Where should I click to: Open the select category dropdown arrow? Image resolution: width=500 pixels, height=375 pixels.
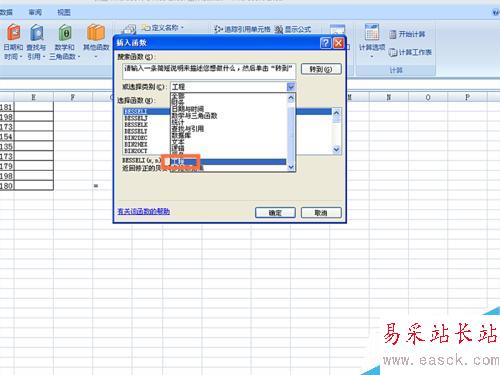(x=291, y=87)
